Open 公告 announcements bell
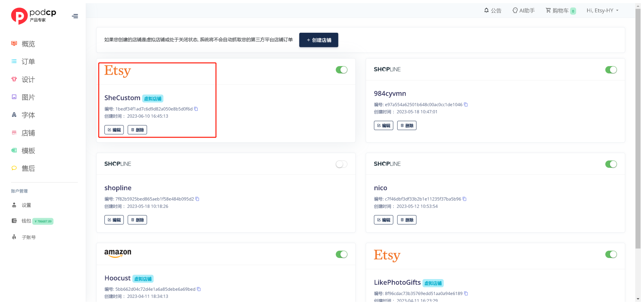The height and width of the screenshot is (305, 644). (493, 11)
